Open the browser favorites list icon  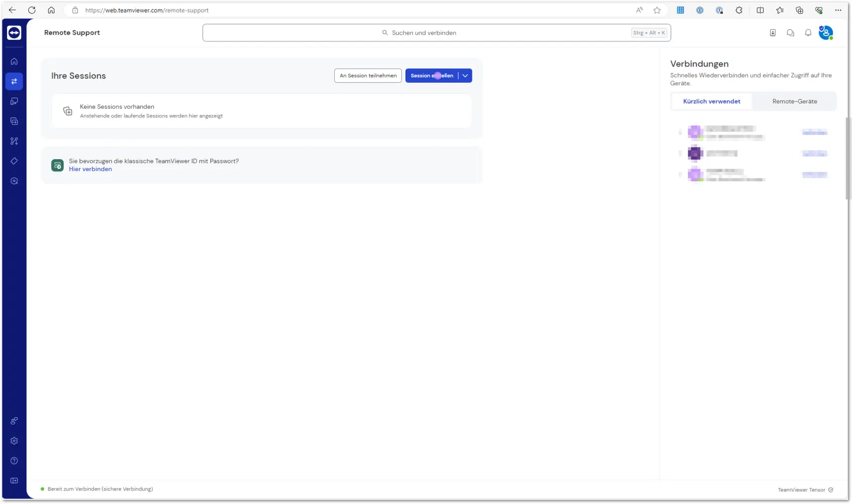point(780,10)
